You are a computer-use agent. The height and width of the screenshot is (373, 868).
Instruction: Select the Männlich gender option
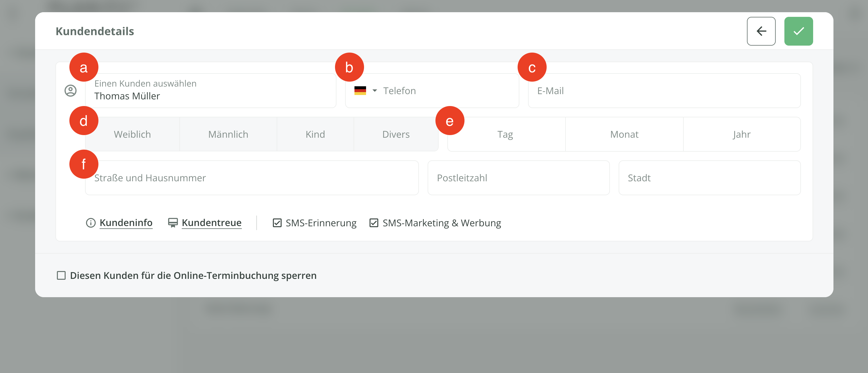[228, 135]
